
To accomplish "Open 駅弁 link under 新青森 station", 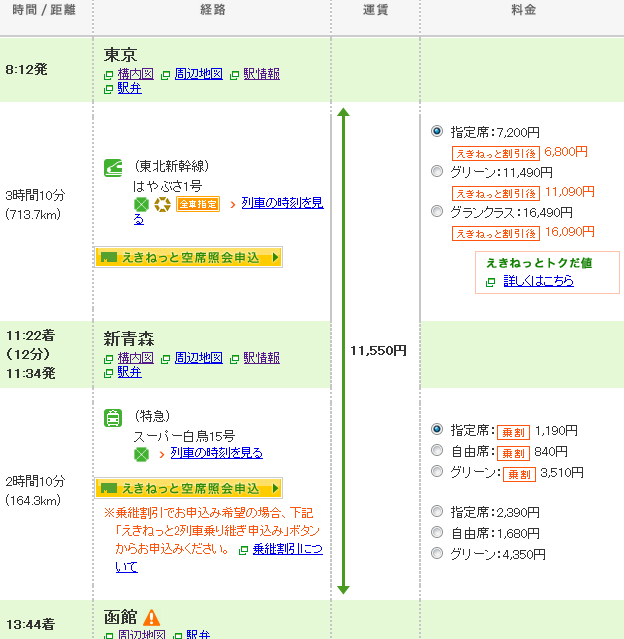I will click(x=129, y=372).
